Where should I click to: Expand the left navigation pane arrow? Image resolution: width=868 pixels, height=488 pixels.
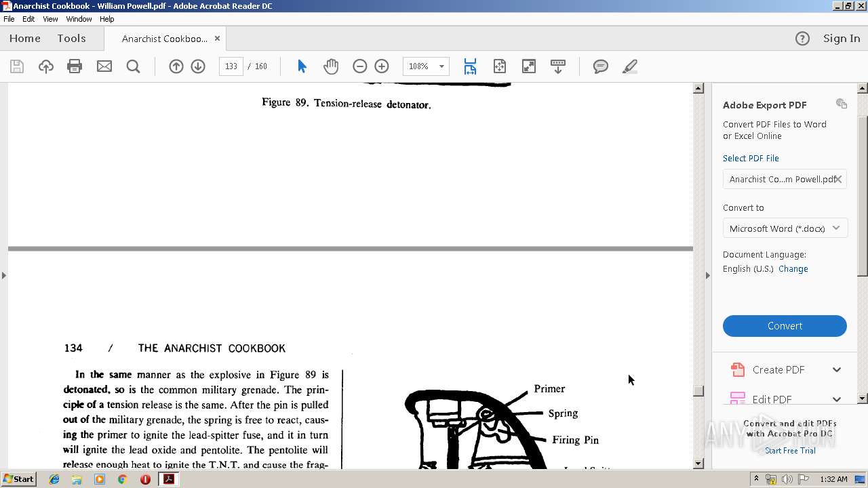point(4,275)
